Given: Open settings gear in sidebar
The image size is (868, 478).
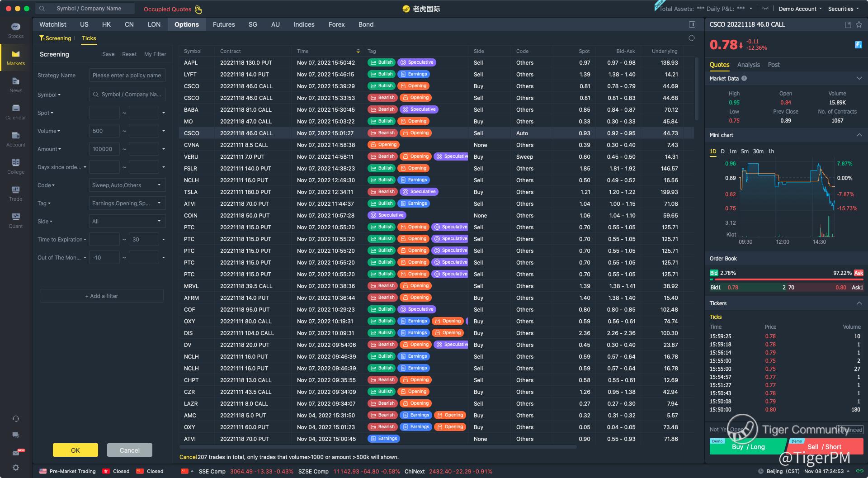Looking at the screenshot, I should (x=16, y=468).
